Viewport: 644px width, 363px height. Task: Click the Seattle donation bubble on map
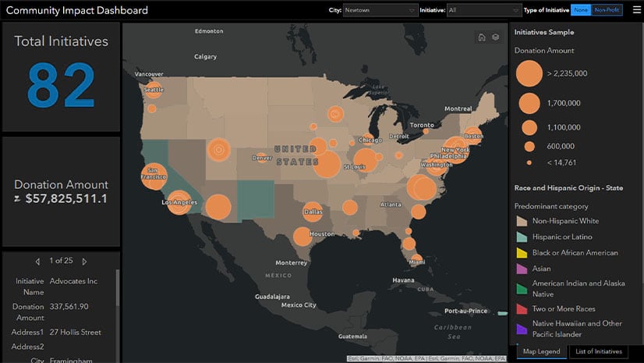pyautogui.click(x=153, y=89)
